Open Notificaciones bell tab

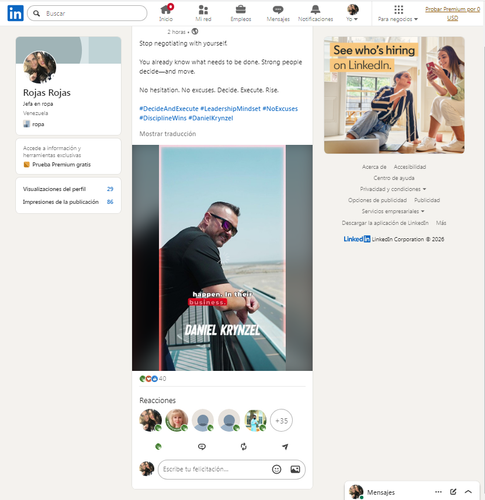pyautogui.click(x=315, y=13)
